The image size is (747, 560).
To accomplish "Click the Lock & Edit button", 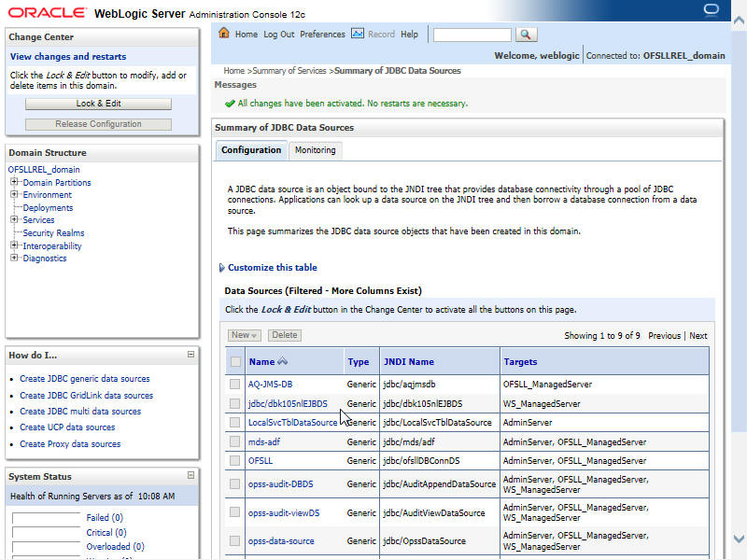I will coord(99,104).
